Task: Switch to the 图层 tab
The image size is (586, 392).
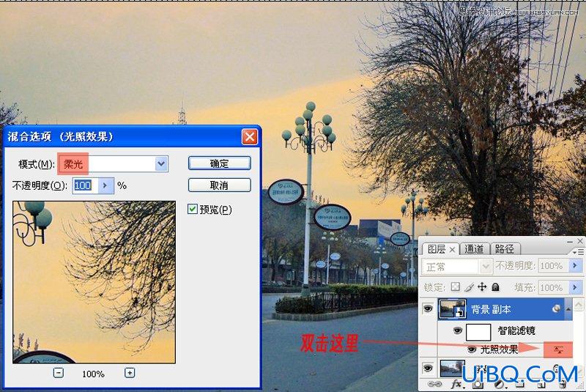Action: point(436,249)
